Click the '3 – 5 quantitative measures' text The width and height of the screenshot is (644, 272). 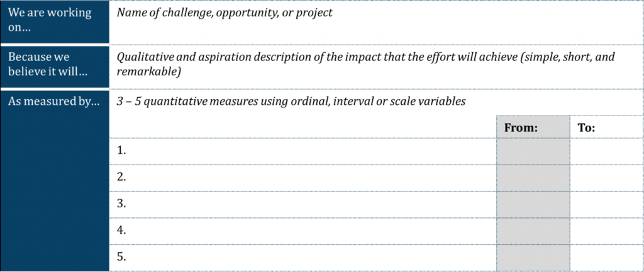[291, 101]
